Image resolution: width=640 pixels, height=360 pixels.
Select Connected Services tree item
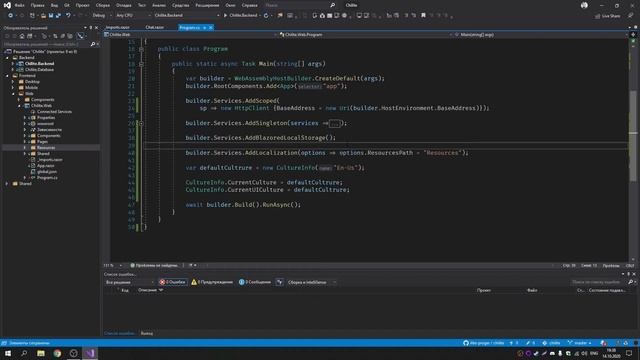pyautogui.click(x=54, y=111)
